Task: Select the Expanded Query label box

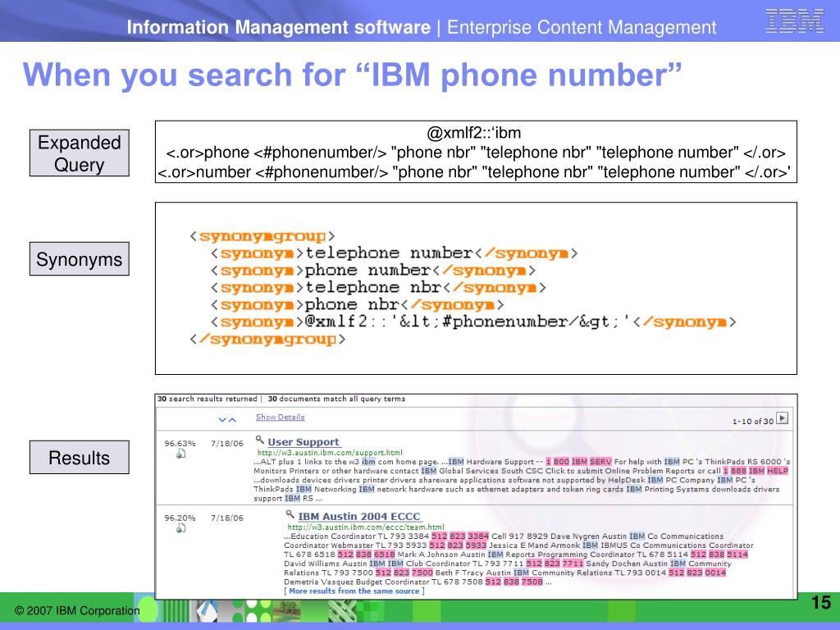Action: (80, 153)
